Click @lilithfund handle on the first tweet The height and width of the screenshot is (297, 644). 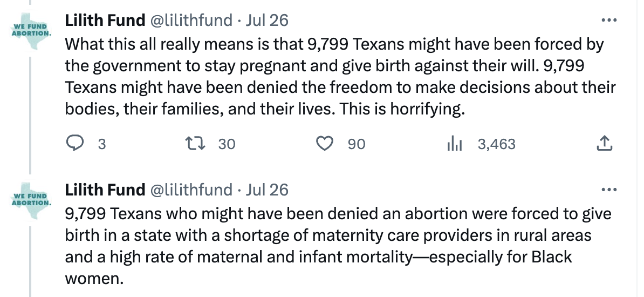pyautogui.click(x=191, y=21)
